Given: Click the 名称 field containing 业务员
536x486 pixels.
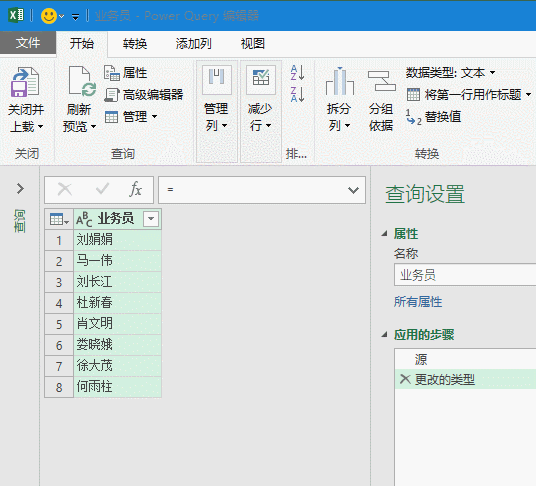Looking at the screenshot, I should pyautogui.click(x=465, y=274).
